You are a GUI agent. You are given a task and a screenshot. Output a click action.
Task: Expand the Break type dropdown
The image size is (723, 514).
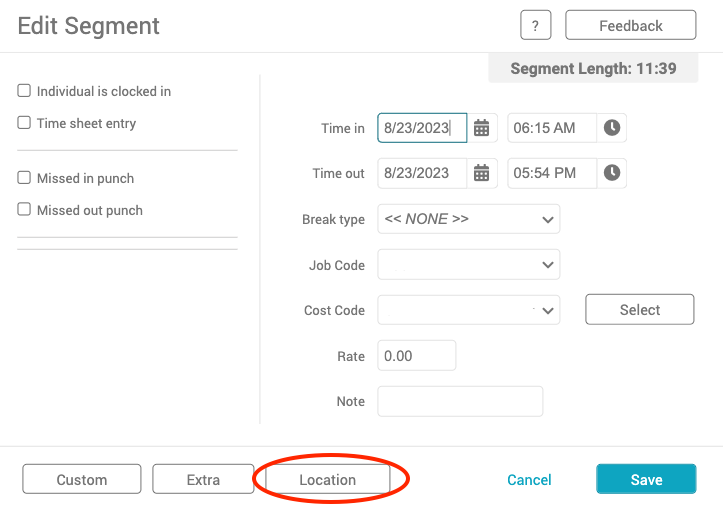click(468, 219)
